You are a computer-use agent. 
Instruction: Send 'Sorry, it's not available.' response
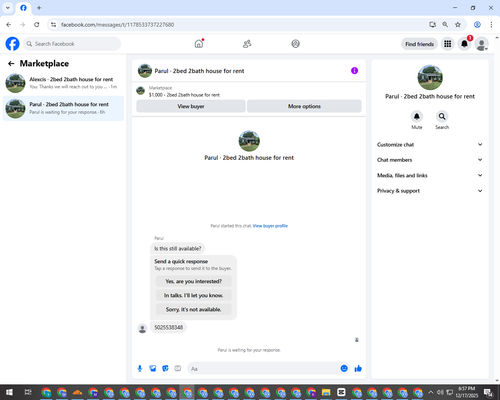point(194,309)
